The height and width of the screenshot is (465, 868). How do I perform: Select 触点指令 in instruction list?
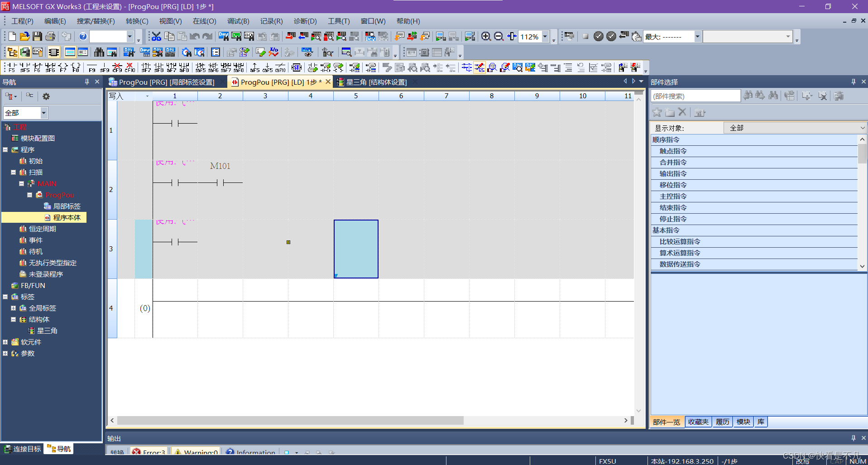coord(673,151)
